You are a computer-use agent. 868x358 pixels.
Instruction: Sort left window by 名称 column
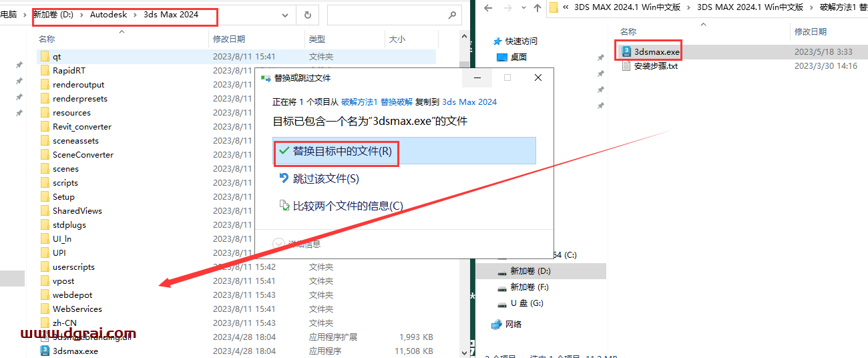pyautogui.click(x=47, y=39)
